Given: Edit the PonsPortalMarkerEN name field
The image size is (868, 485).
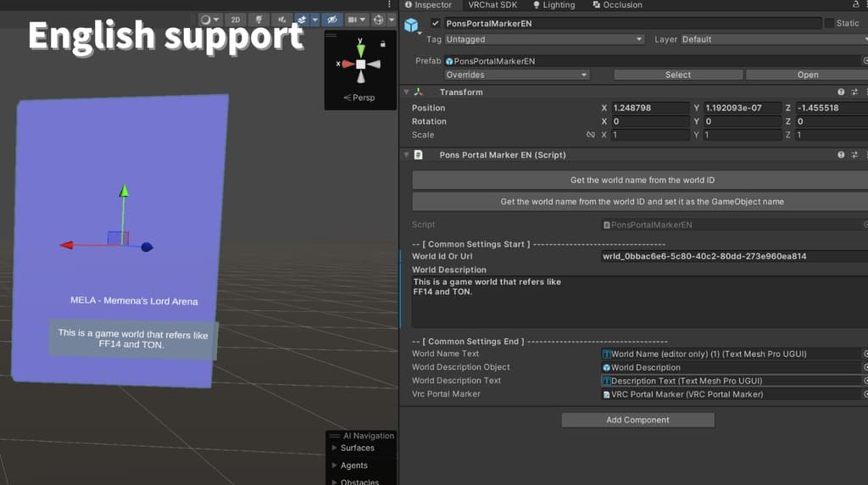Looking at the screenshot, I should (632, 23).
